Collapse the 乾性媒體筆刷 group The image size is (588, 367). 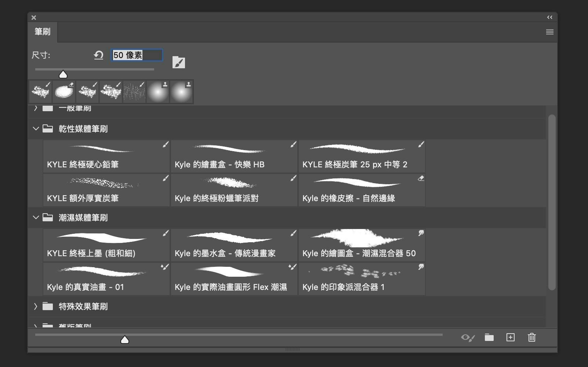point(36,129)
